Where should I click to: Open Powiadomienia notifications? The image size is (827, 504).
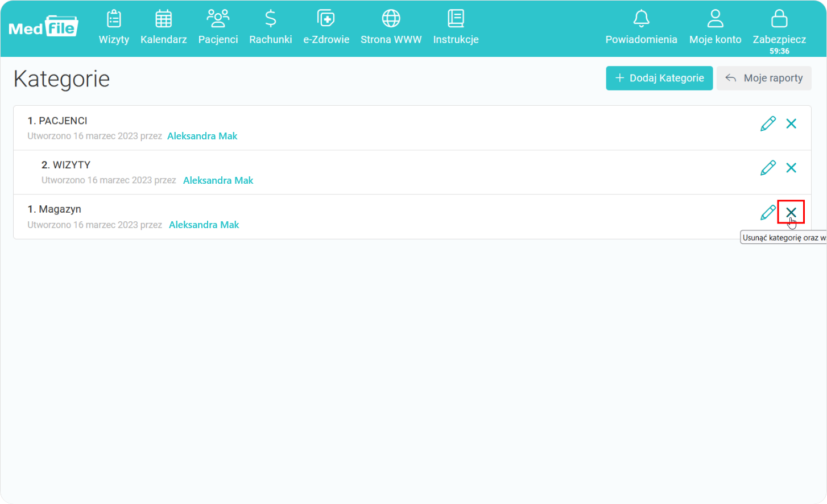[x=641, y=27]
